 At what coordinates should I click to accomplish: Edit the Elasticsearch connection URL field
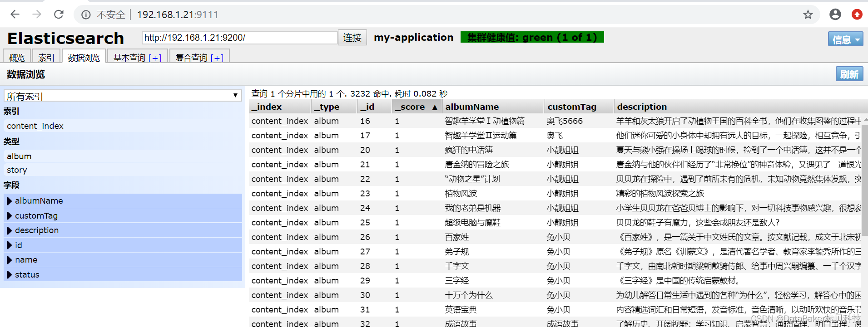click(x=240, y=38)
